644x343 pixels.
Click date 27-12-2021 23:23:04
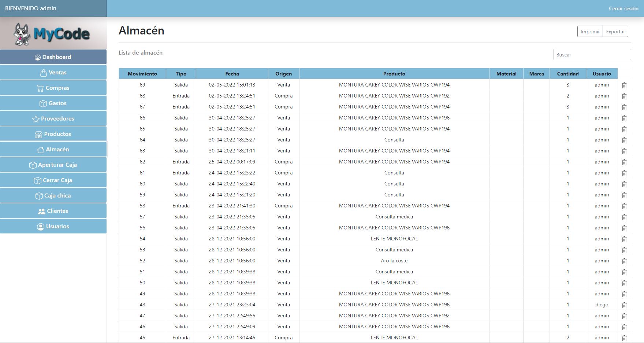click(x=232, y=305)
